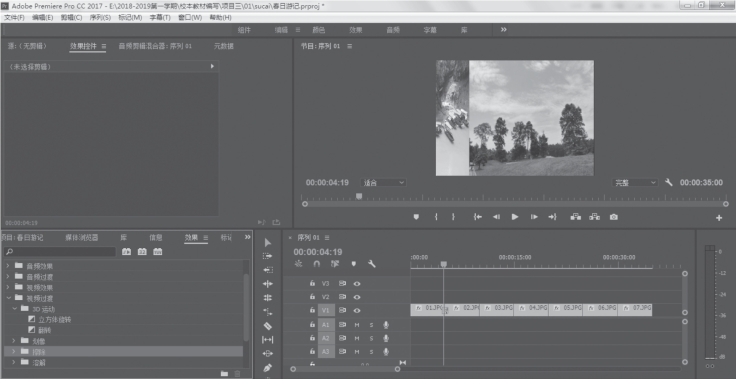This screenshot has height=379, width=736.
Task: Select the Pen tool
Action: click(x=268, y=367)
